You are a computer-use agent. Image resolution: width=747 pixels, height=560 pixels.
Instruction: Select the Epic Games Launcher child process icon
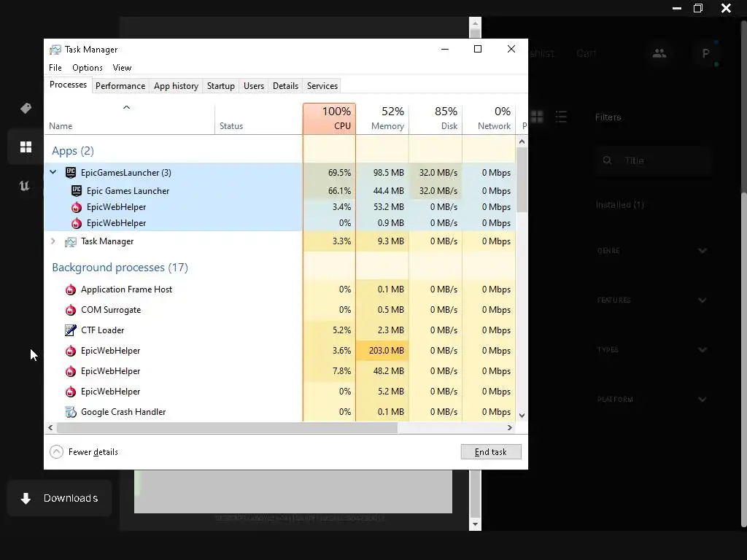(x=76, y=191)
